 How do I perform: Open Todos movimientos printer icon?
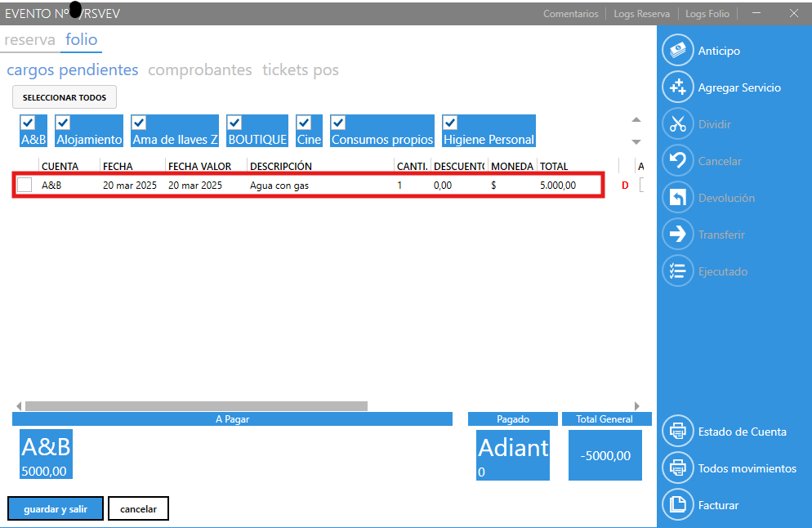[x=677, y=468]
